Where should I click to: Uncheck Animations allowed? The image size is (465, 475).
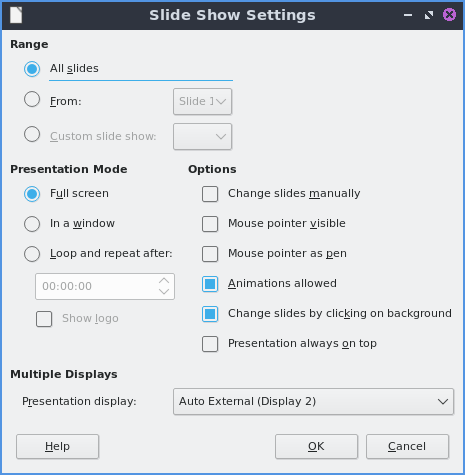click(210, 284)
